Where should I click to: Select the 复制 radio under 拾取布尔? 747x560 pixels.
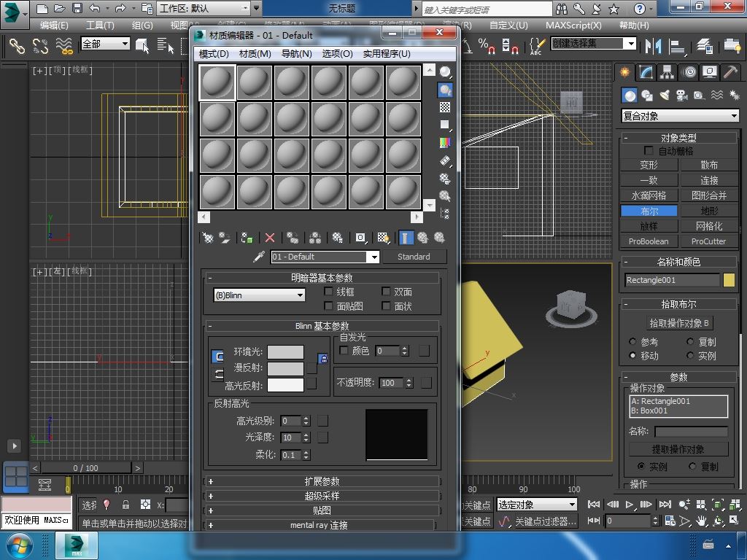point(690,341)
